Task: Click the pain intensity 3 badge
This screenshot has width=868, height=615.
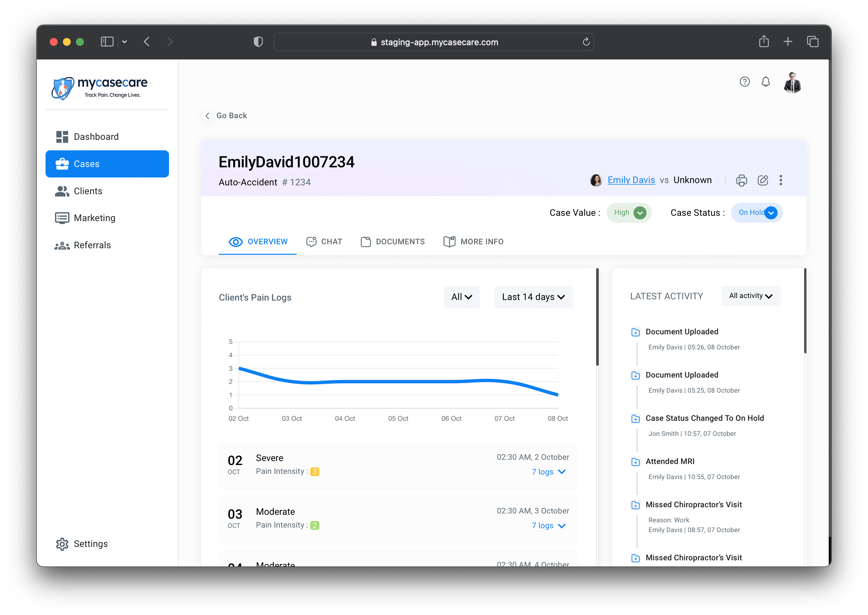Action: (314, 472)
